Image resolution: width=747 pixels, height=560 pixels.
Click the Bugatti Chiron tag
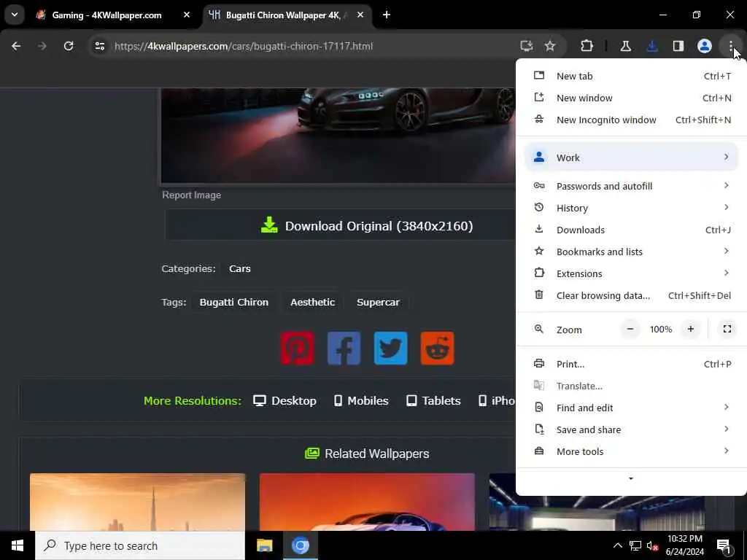pyautogui.click(x=234, y=303)
